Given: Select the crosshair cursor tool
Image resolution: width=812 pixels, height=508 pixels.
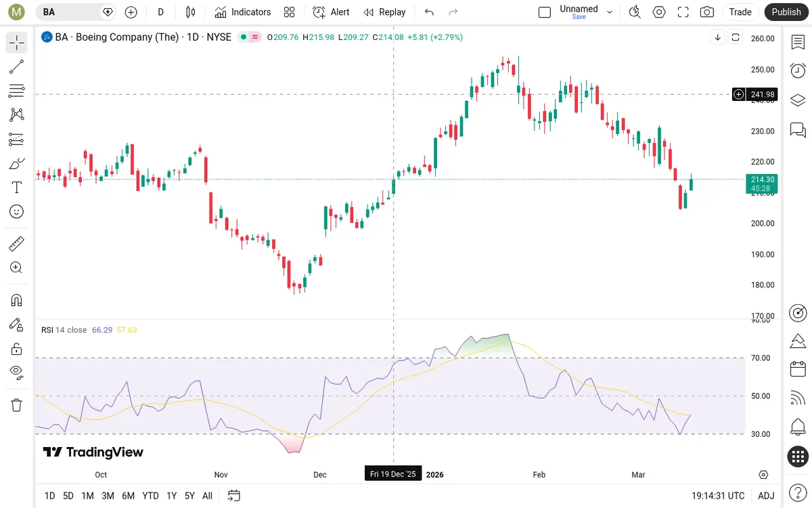Looking at the screenshot, I should [17, 43].
